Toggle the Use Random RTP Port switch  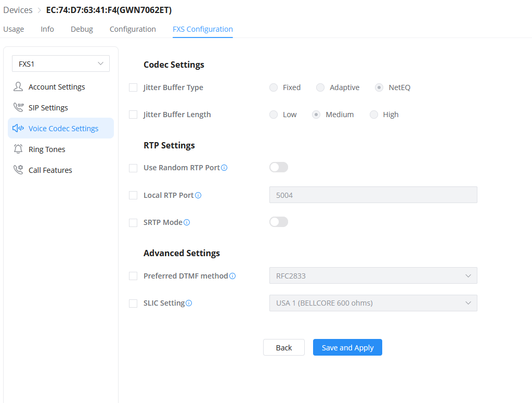[279, 167]
